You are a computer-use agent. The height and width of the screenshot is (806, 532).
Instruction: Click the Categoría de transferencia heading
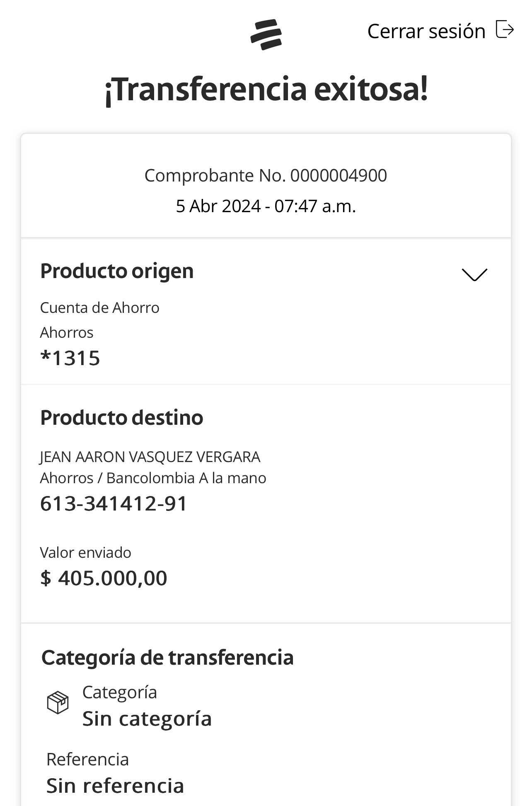click(x=167, y=657)
